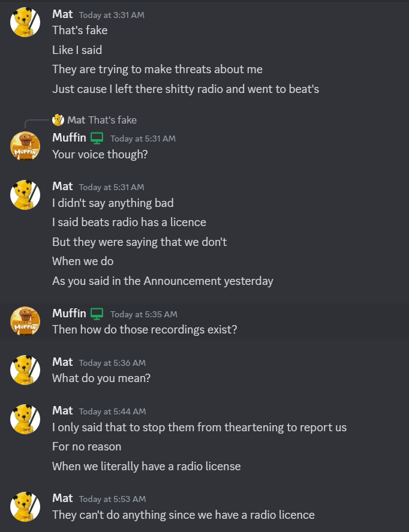This screenshot has height=532, width=409.
Task: Click Mat's avatar beside 'I didn't say anything bad'
Action: [x=25, y=195]
